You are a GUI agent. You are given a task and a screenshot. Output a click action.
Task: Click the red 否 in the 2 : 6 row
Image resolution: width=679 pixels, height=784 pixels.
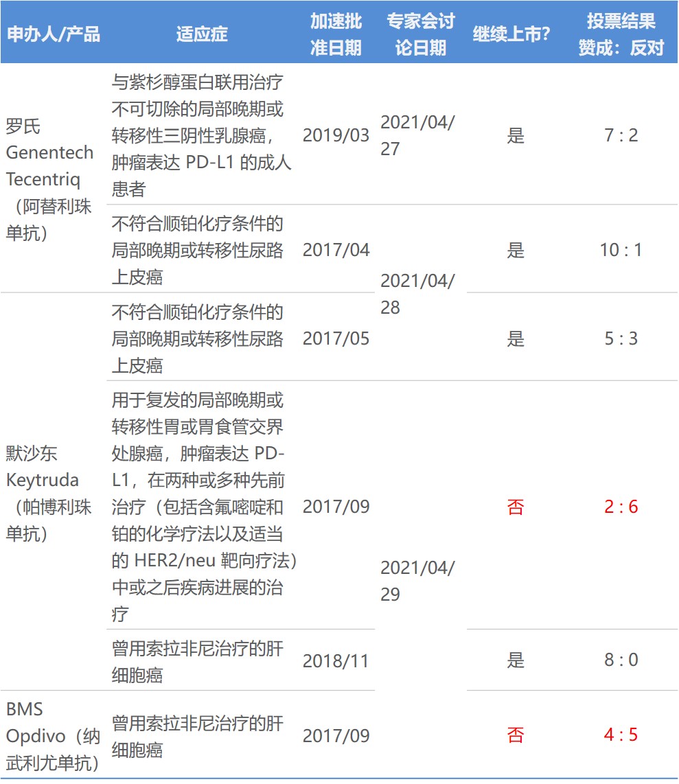[516, 507]
